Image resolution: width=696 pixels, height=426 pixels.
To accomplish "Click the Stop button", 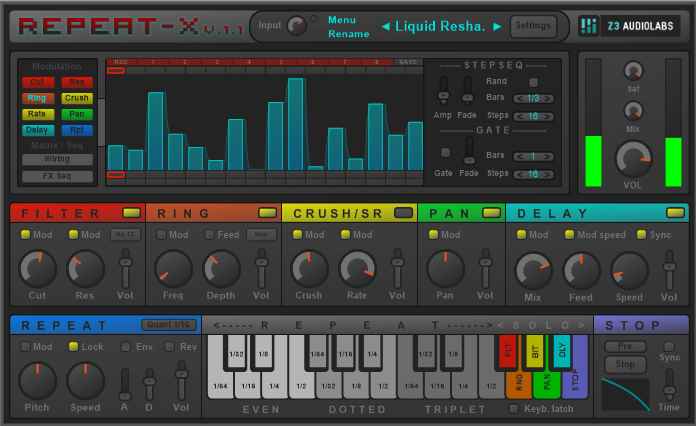I will (x=625, y=364).
